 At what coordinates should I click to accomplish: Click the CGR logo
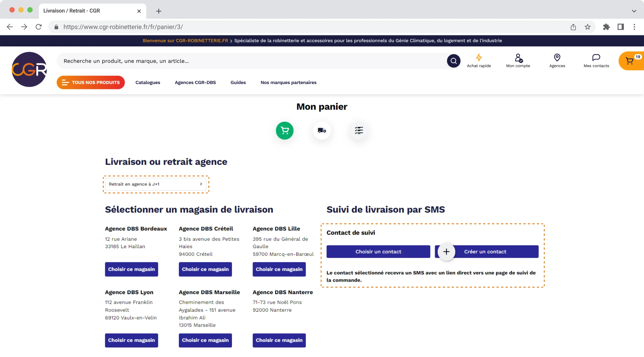click(29, 69)
